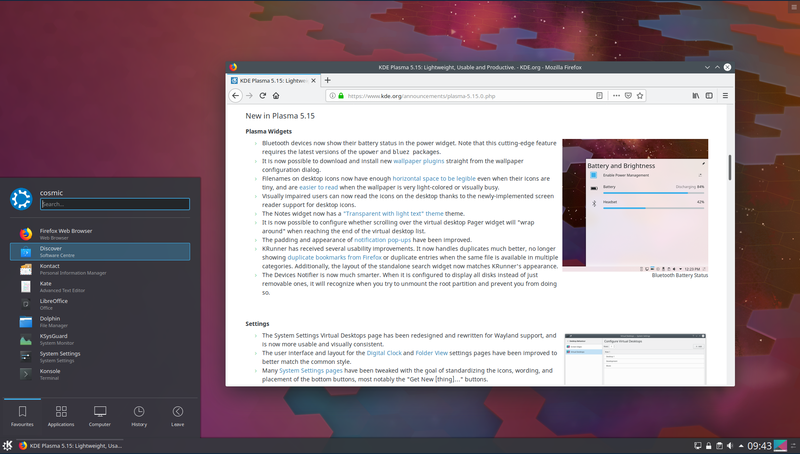This screenshot has height=454, width=800.
Task: Select the KDE Plasma 5.15 browser tab
Action: [x=273, y=81]
